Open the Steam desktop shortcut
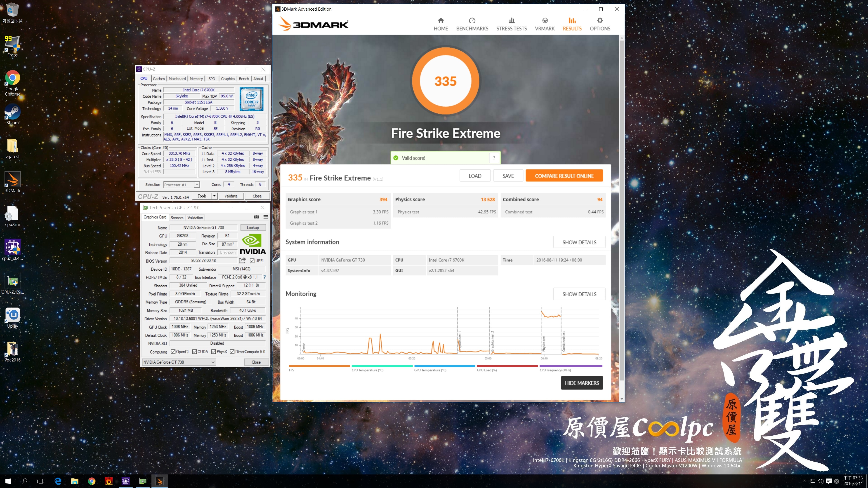The height and width of the screenshot is (488, 868). tap(12, 115)
